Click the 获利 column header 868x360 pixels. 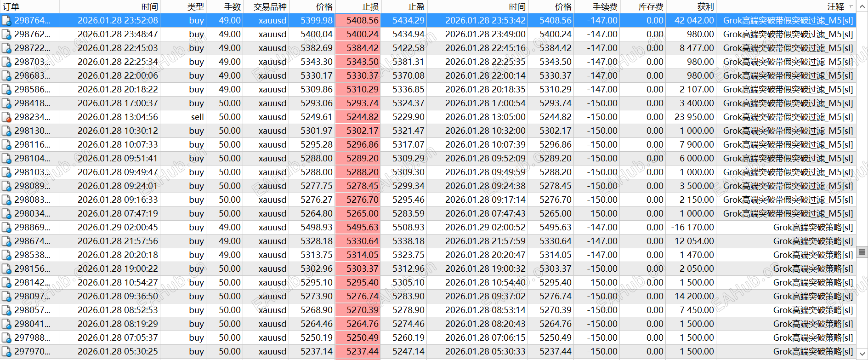click(x=691, y=6)
